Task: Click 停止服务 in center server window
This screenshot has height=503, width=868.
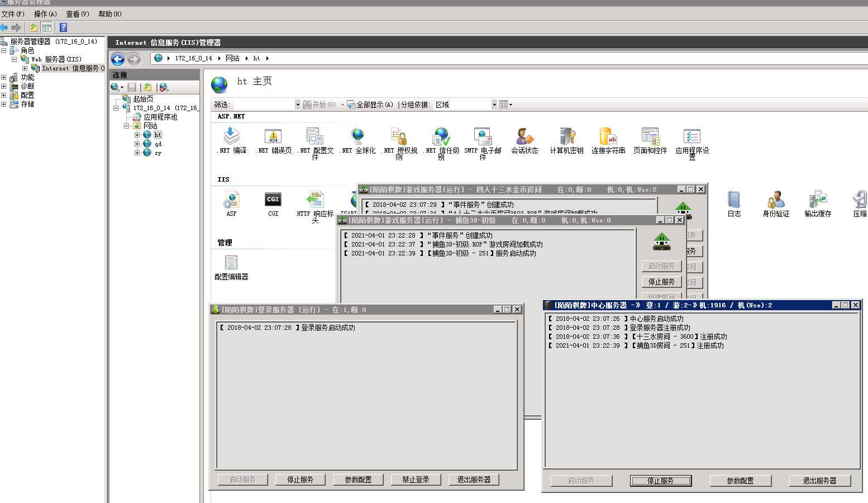Action: click(x=660, y=481)
